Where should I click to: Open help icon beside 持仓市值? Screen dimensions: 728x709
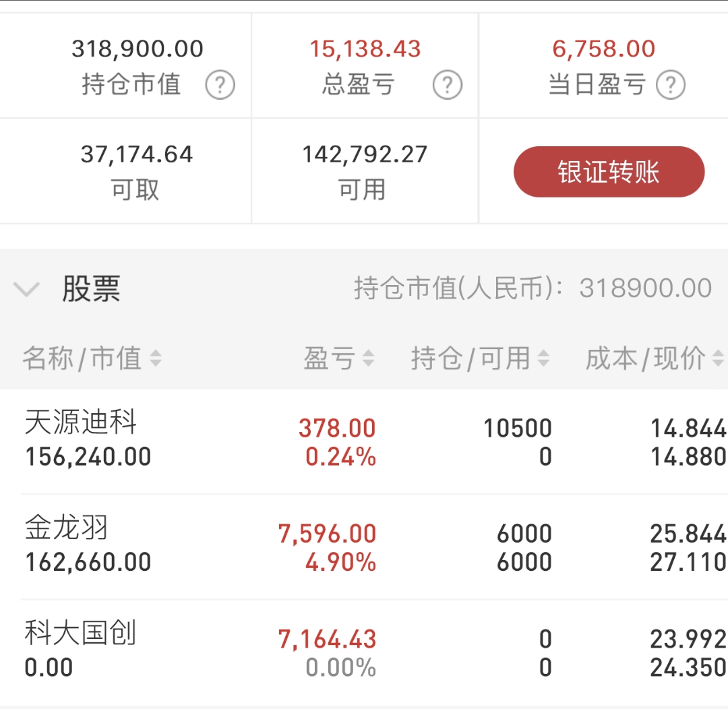(220, 84)
